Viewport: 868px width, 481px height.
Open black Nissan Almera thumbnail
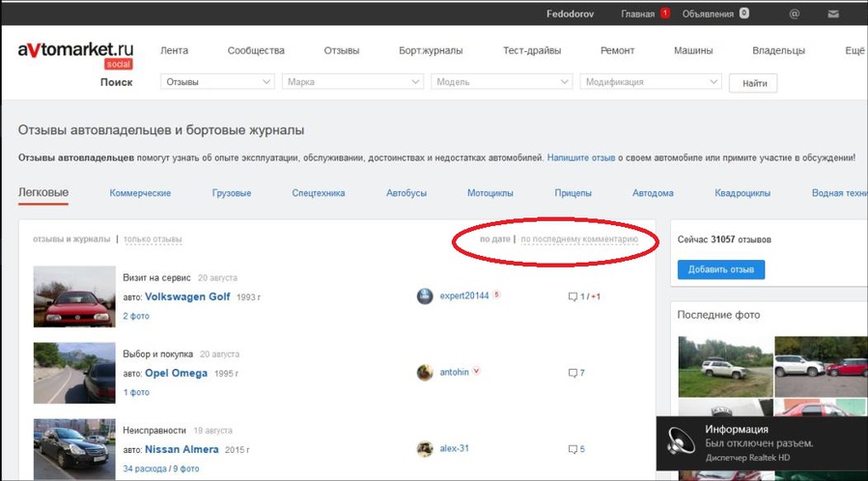74,449
